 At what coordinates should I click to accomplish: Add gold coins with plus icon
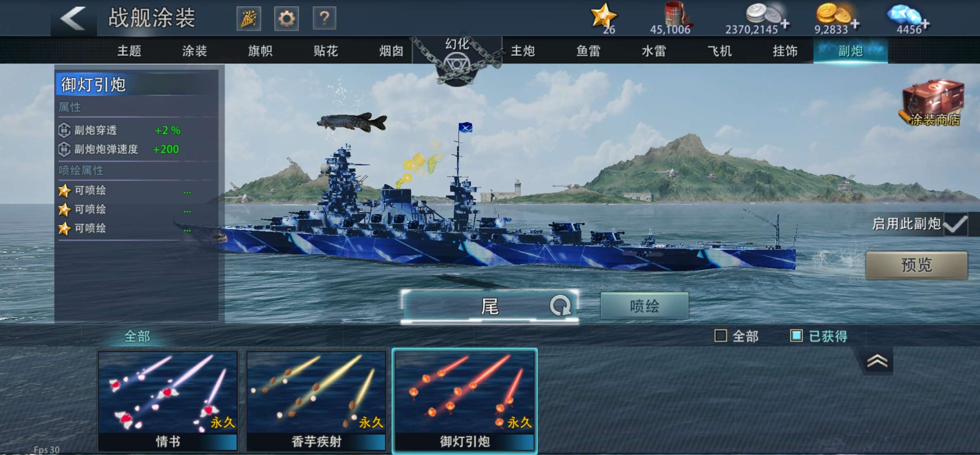[855, 24]
